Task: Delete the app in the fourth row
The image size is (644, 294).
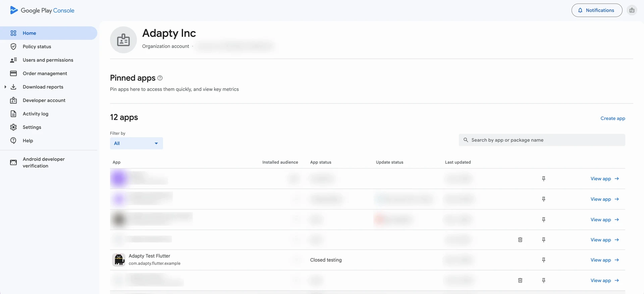Action: coord(520,240)
